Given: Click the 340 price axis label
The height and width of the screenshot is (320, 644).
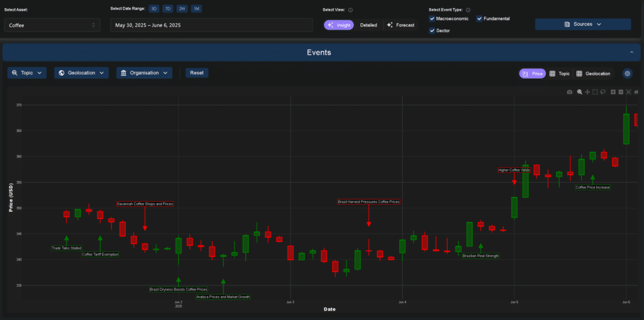Looking at the screenshot, I should pos(19,260).
